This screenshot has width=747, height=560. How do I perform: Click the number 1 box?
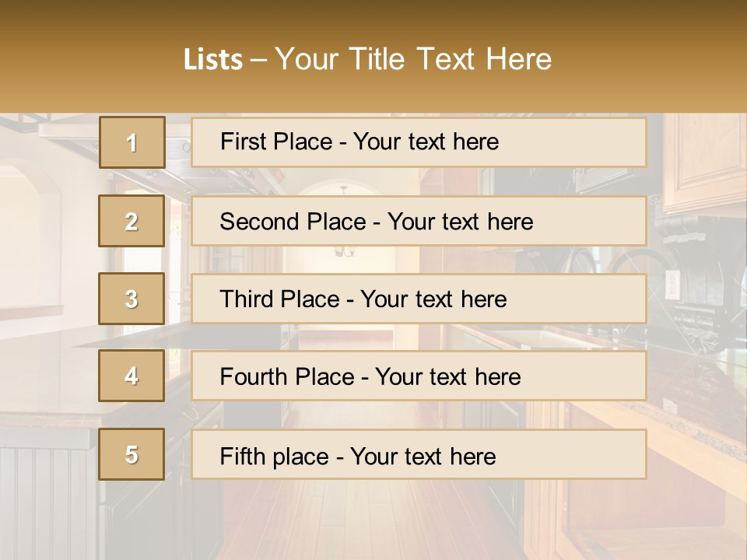point(132,142)
